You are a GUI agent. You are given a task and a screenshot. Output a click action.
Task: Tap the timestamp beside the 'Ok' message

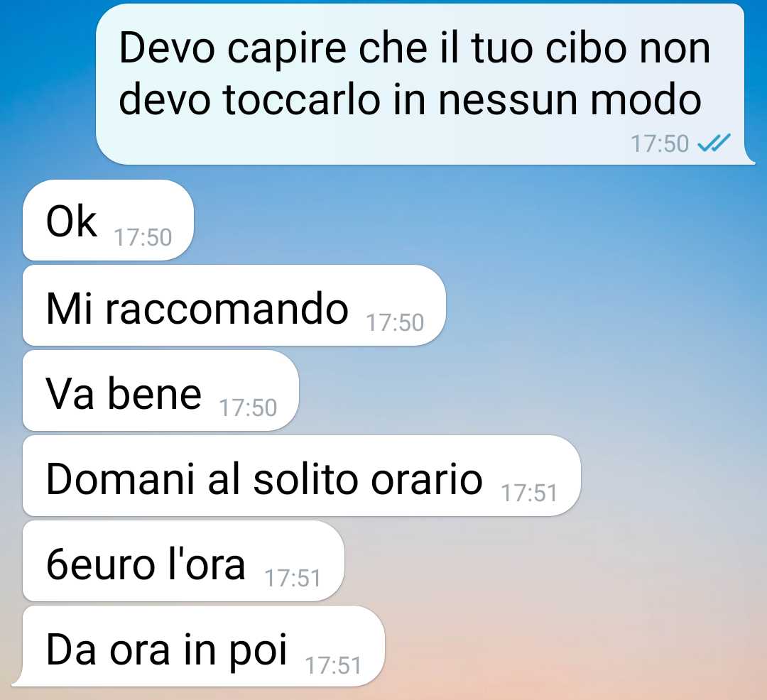[x=143, y=238]
